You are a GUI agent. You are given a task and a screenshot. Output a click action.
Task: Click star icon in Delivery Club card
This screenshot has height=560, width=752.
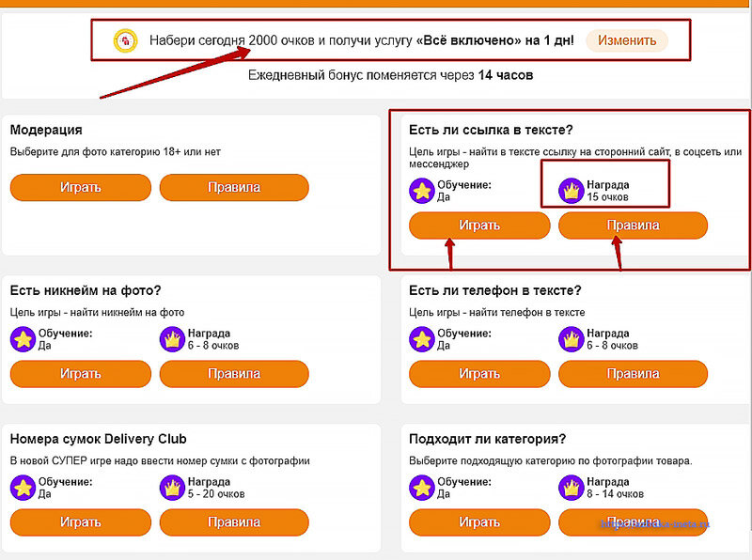[23, 488]
